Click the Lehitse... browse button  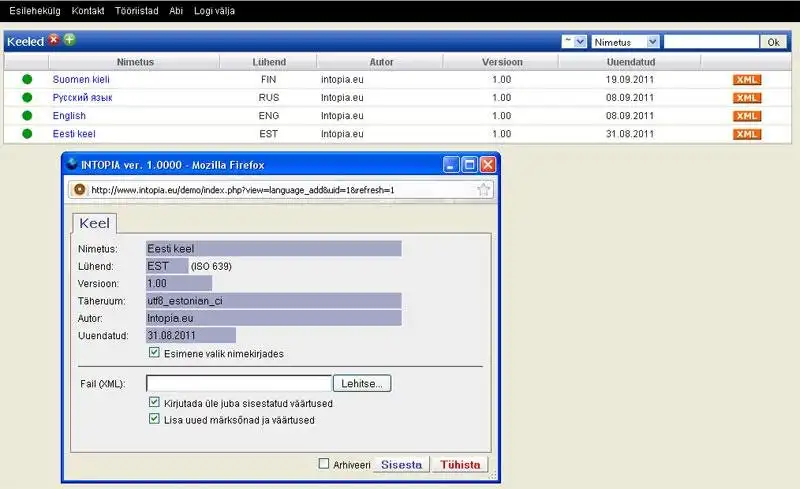click(362, 383)
